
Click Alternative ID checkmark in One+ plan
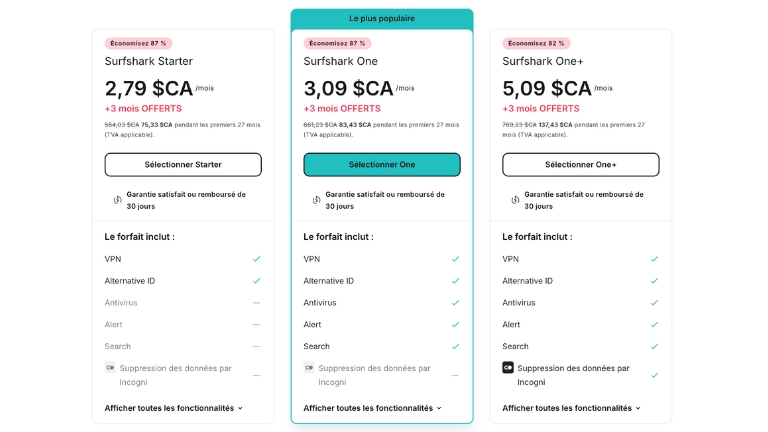pyautogui.click(x=654, y=281)
